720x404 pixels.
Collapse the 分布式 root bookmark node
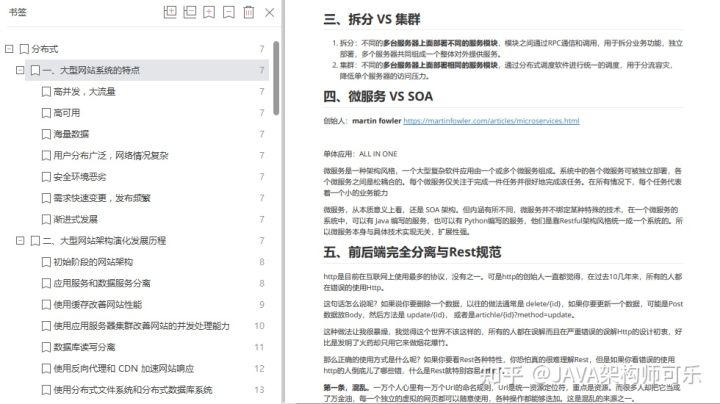pyautogui.click(x=9, y=49)
